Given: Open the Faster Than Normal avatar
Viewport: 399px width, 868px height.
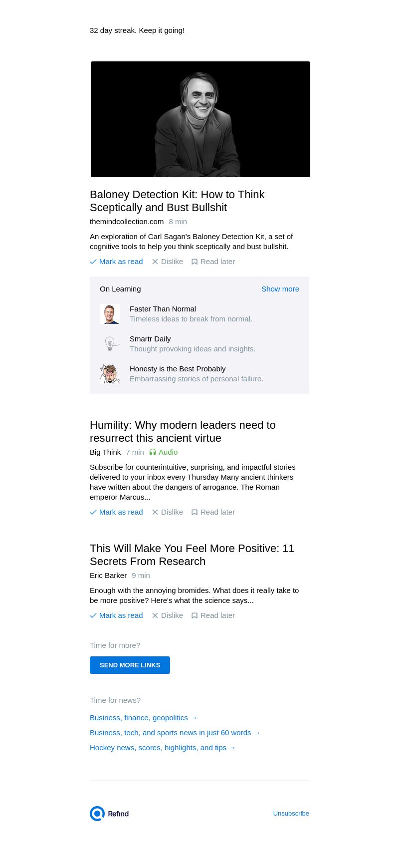Looking at the screenshot, I should [x=110, y=314].
